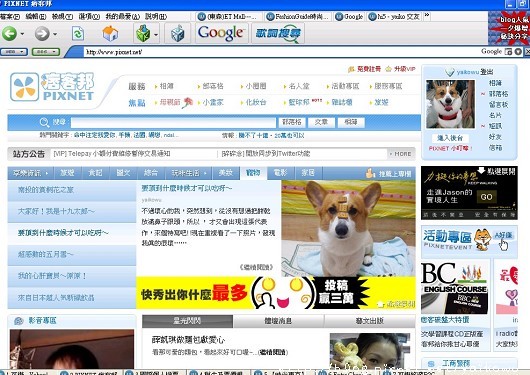Click the 工商服務 section icon
This screenshot has height=375, width=530.
click(431, 364)
